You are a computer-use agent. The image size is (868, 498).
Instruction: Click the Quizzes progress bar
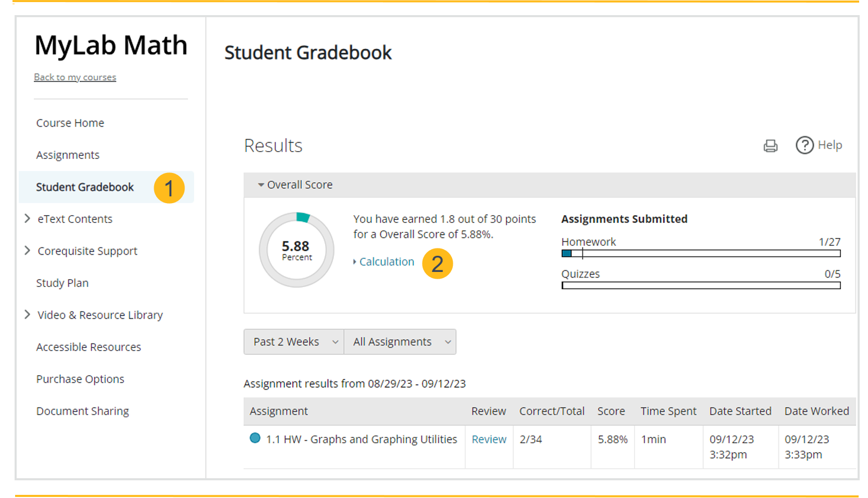pos(701,285)
